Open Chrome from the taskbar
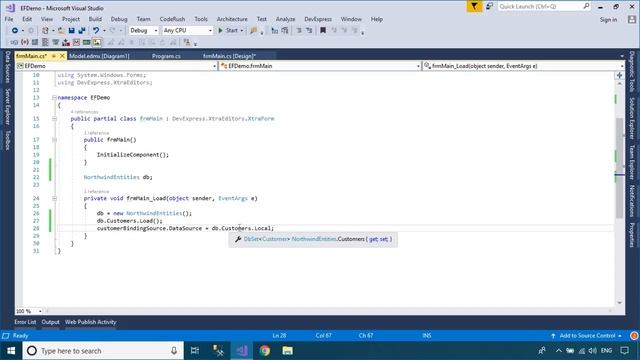Screen dimensions: 640x360 click(x=264, y=351)
